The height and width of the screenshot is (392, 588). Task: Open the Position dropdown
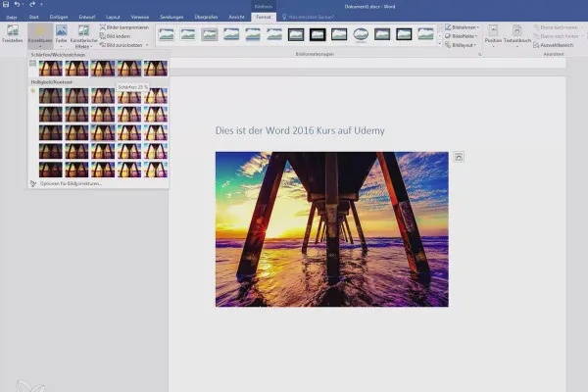click(493, 36)
